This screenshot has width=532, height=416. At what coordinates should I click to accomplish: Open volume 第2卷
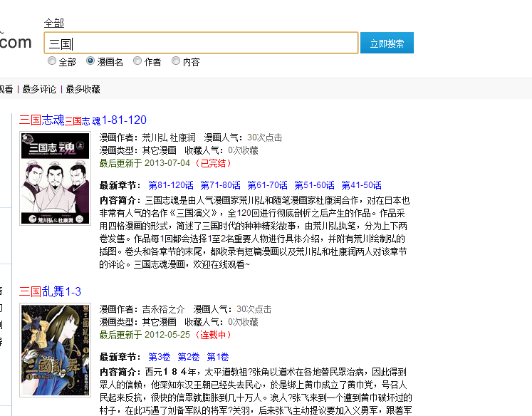tap(189, 357)
